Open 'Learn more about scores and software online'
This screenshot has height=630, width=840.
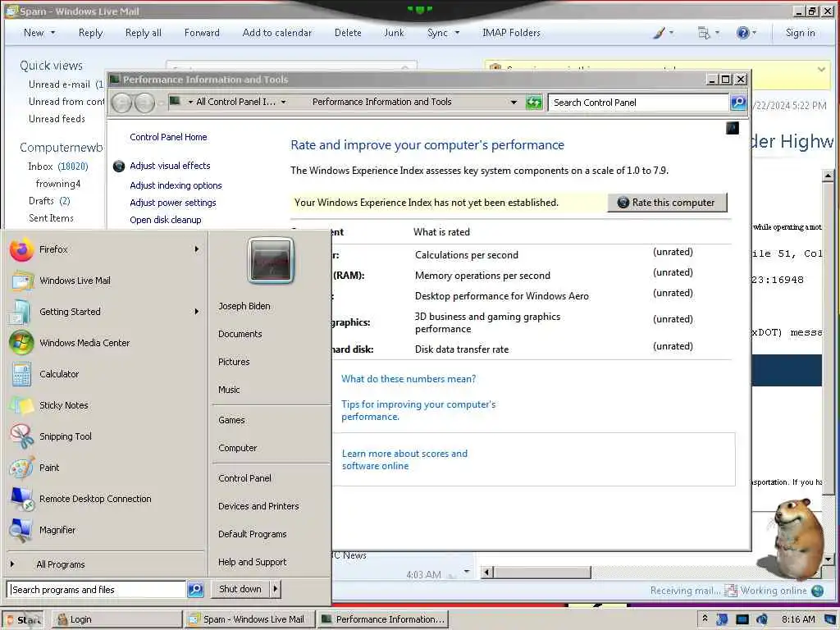pyautogui.click(x=404, y=459)
